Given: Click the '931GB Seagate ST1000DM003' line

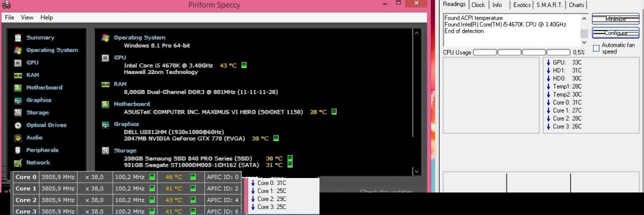Looking at the screenshot, I should (191, 165).
